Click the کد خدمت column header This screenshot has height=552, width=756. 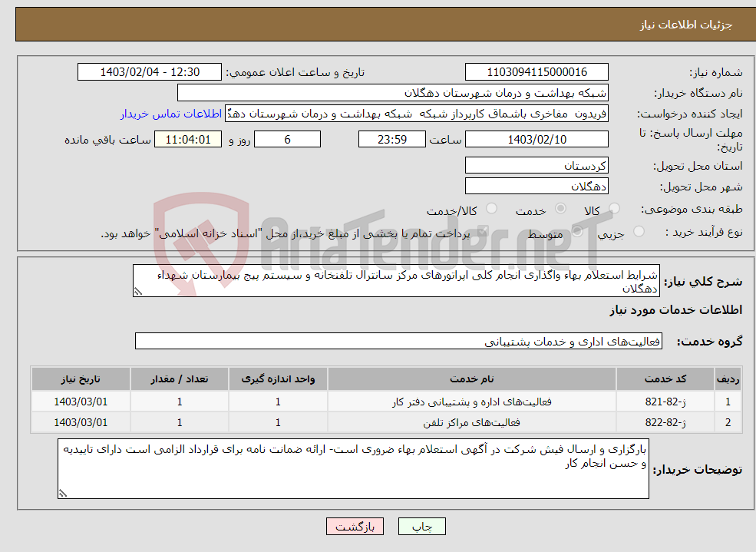[x=665, y=379]
